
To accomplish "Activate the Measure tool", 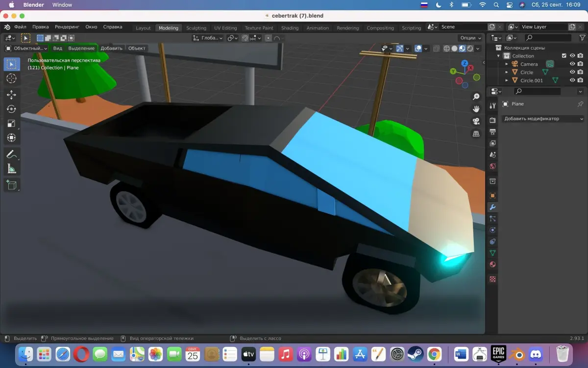I will pyautogui.click(x=12, y=169).
